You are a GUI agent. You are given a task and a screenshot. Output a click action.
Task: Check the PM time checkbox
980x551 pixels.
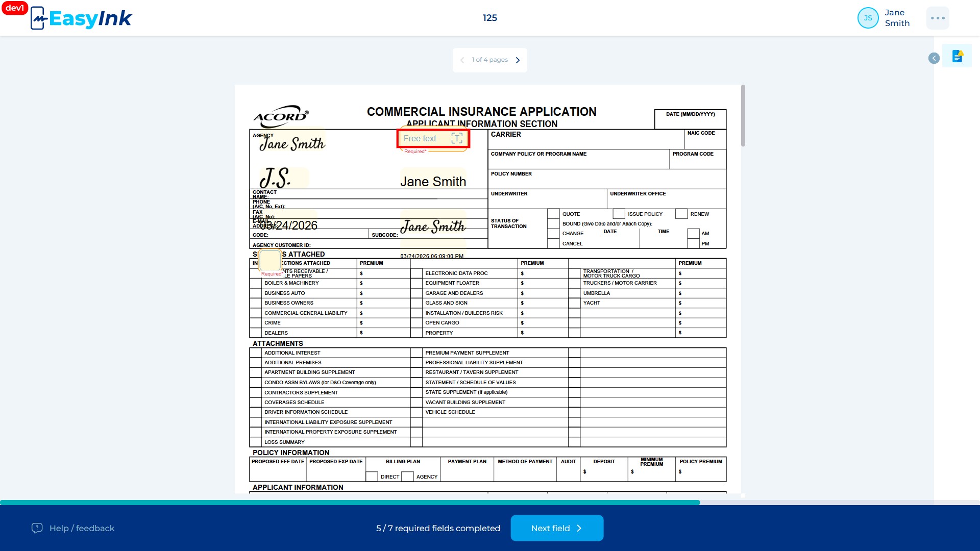(x=693, y=243)
